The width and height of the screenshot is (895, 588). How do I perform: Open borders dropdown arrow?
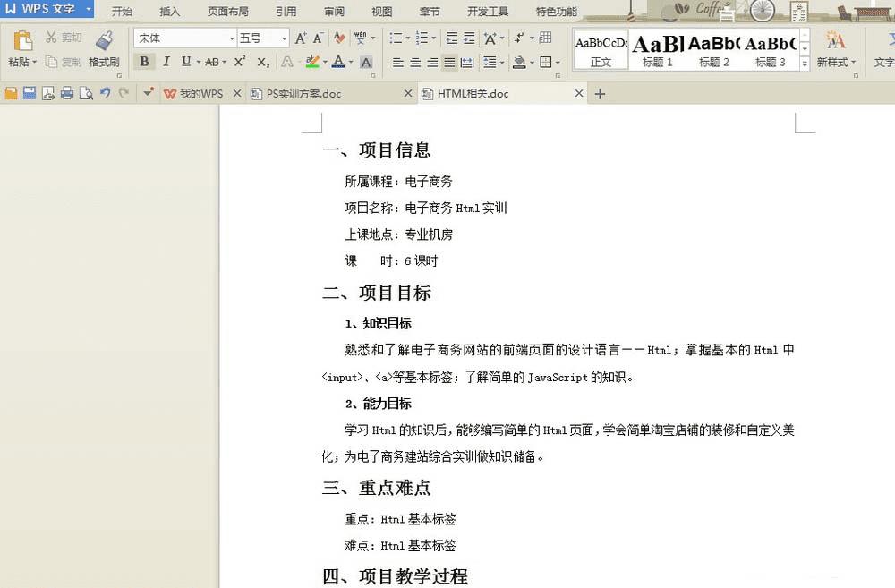coord(558,63)
